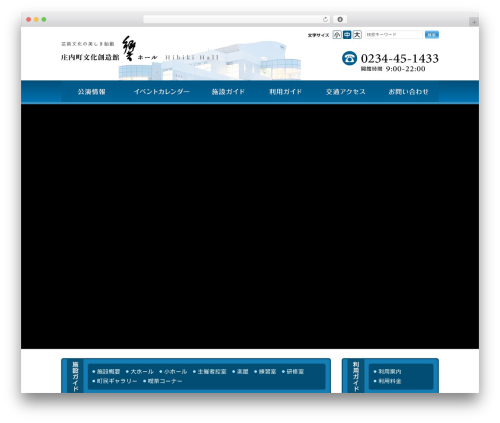Open 利用ガイド in the navigation bar
Viewport: 500px width, 423px height.
point(285,92)
